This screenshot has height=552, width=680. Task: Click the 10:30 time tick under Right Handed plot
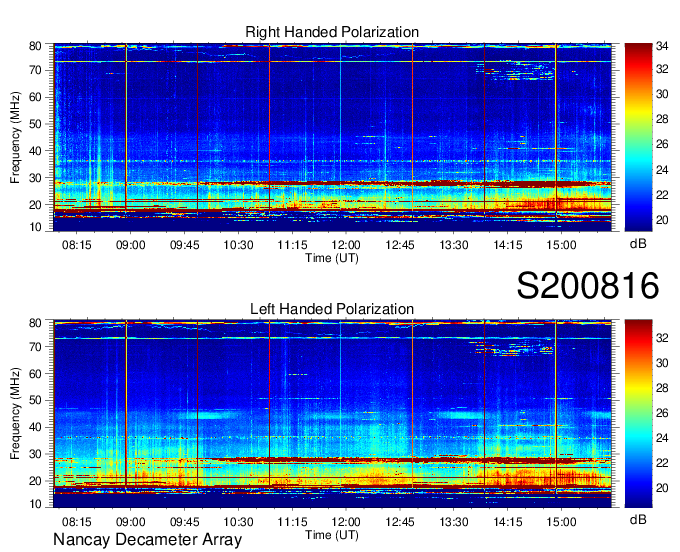pos(238,245)
